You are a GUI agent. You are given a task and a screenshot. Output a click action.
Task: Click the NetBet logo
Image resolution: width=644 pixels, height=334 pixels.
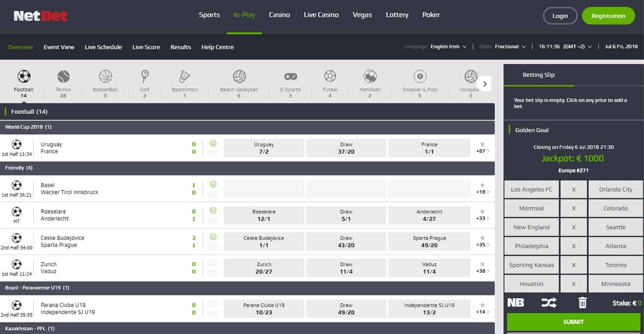(x=40, y=16)
